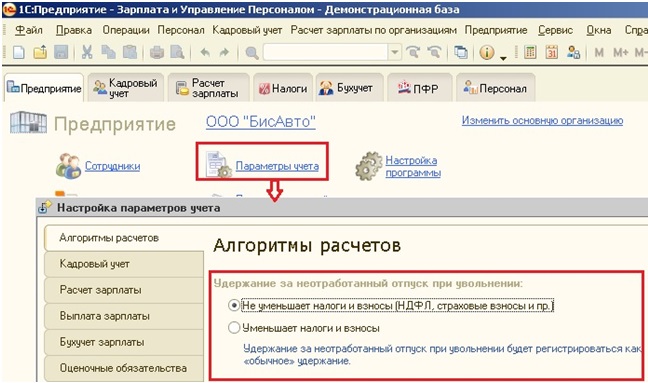Screen dimensions: 648x383
Task: Click the windows list toolbar icon
Action: (461, 52)
